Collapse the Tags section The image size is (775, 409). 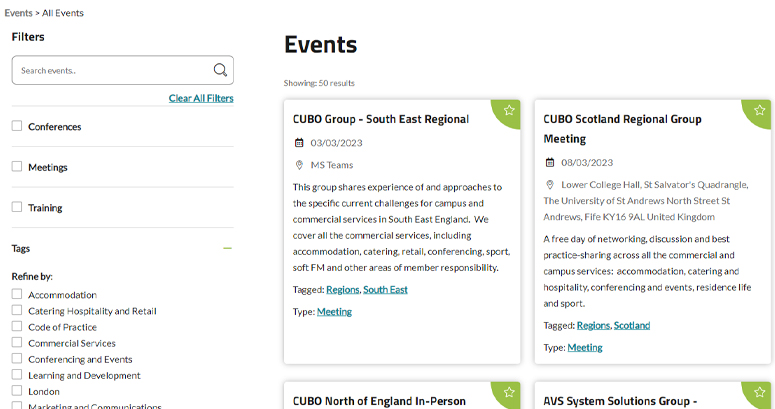coord(227,248)
